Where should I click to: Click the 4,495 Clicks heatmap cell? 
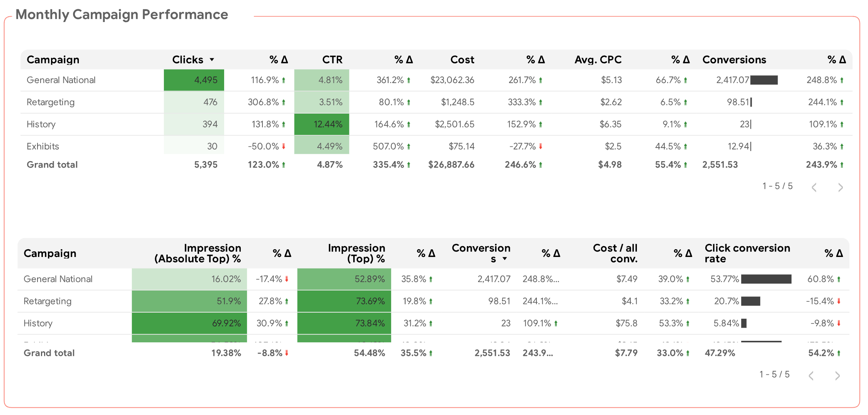194,80
